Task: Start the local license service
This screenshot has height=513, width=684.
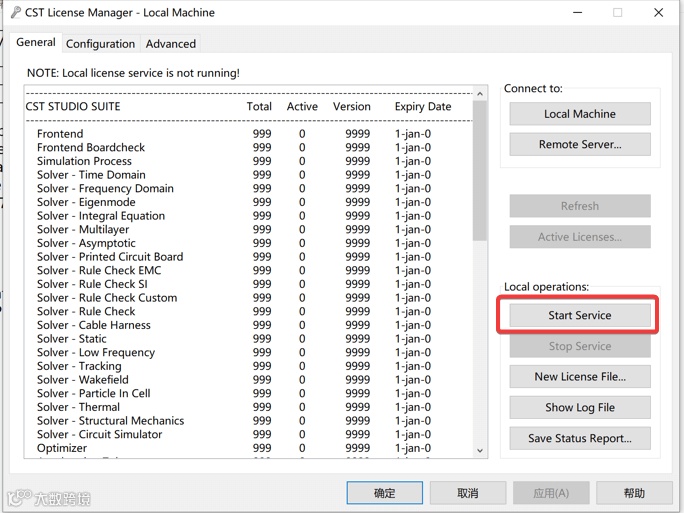Action: point(580,315)
